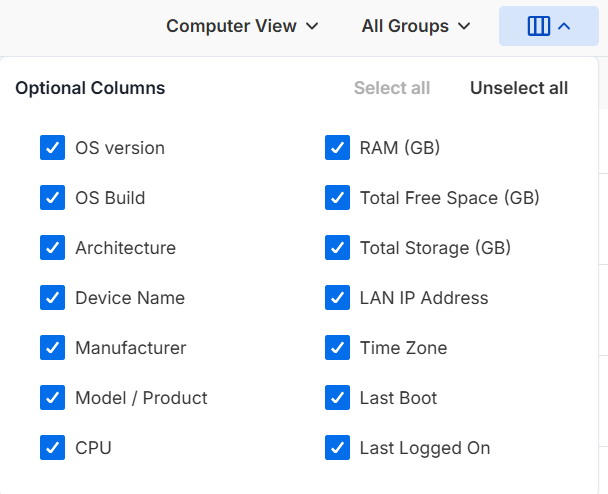This screenshot has width=608, height=494.
Task: Toggle the Model / Product checkbox
Action: pyautogui.click(x=52, y=397)
